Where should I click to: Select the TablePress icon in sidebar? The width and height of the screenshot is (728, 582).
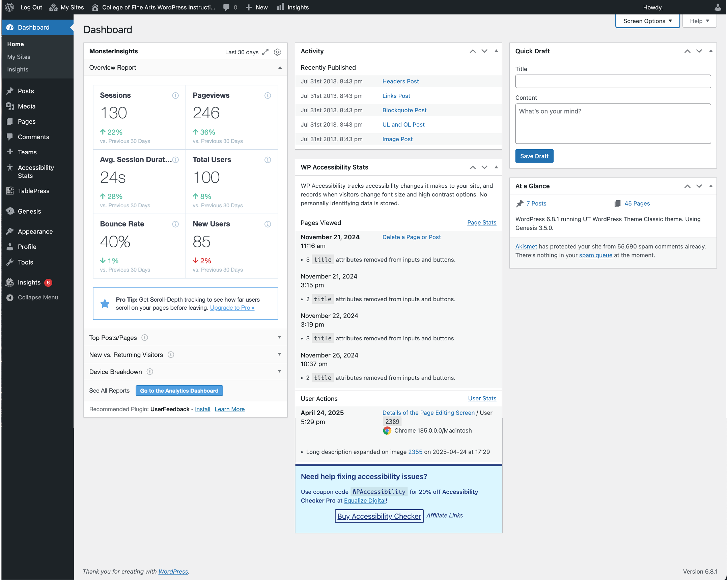click(10, 191)
